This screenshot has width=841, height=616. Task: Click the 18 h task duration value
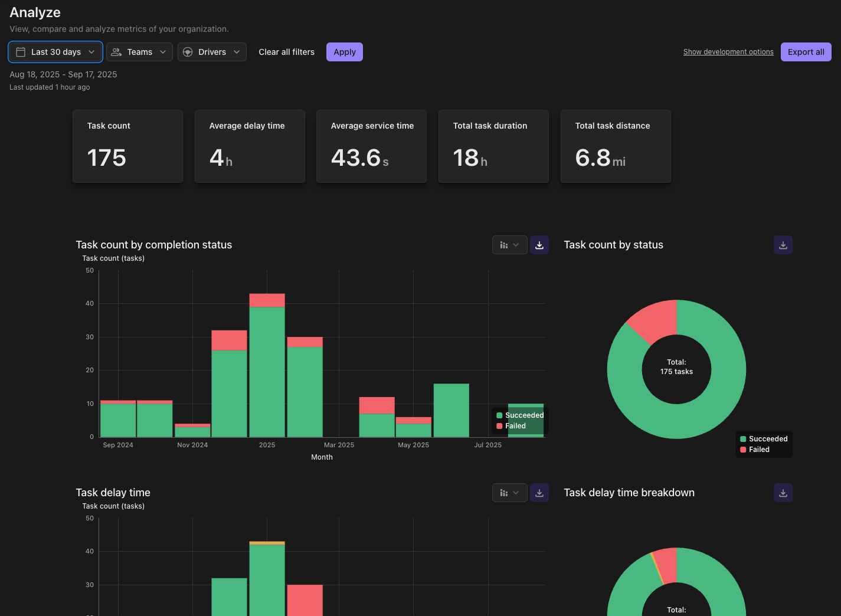(x=470, y=158)
